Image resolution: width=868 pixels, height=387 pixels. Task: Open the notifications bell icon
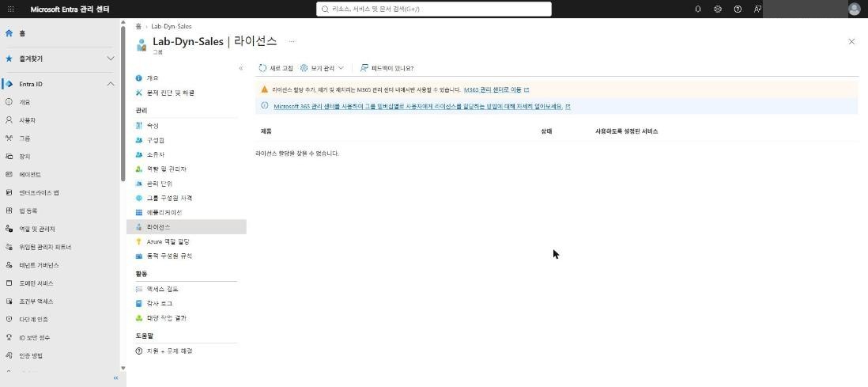tap(698, 9)
